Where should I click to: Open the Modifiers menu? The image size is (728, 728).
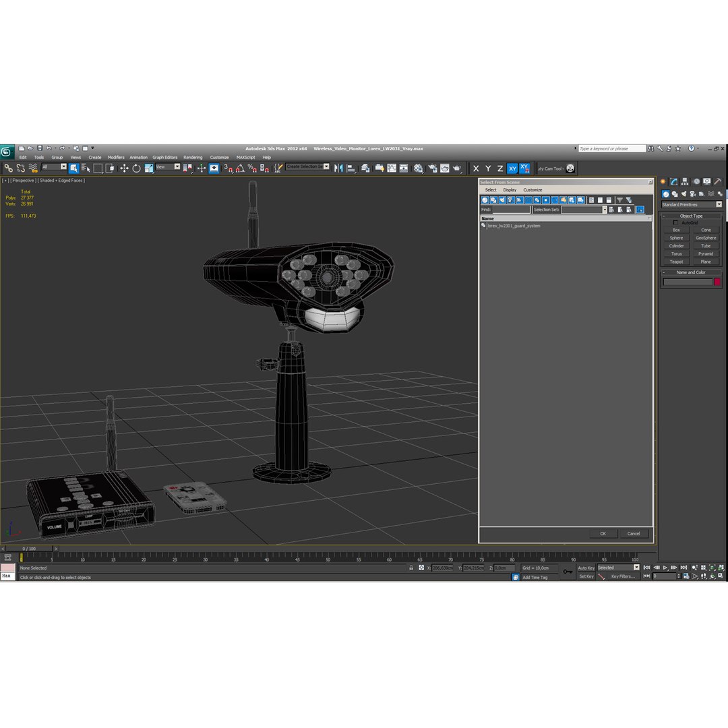click(x=116, y=157)
